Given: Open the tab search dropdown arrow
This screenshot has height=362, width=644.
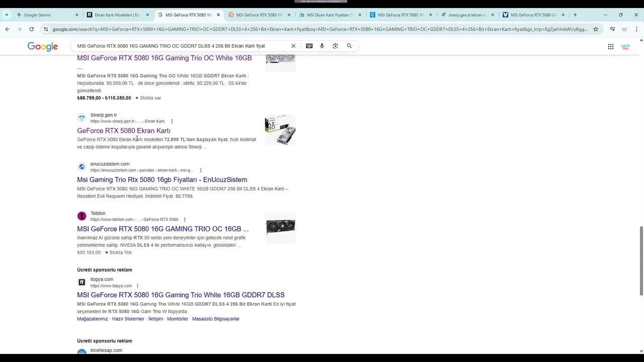Looking at the screenshot, I should click(7, 15).
